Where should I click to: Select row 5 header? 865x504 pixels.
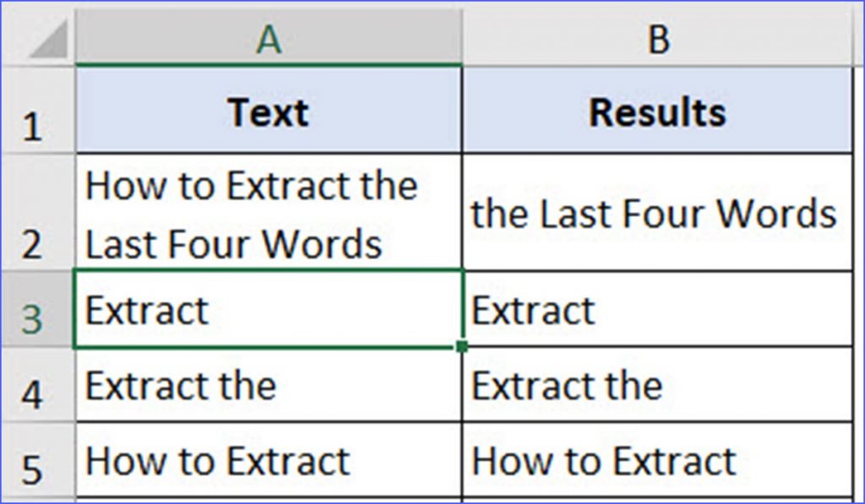coord(37,460)
